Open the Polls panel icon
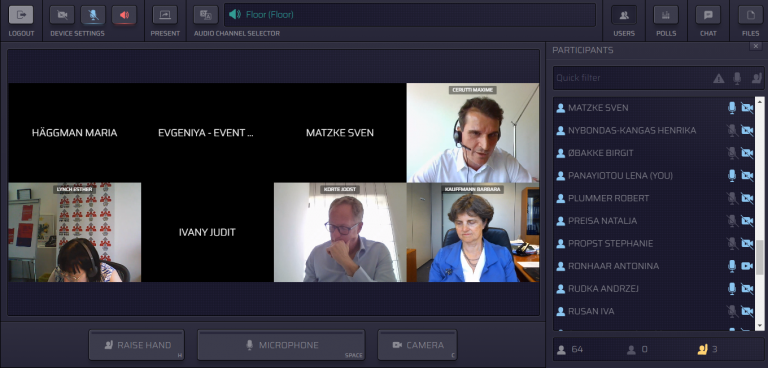 [666, 15]
